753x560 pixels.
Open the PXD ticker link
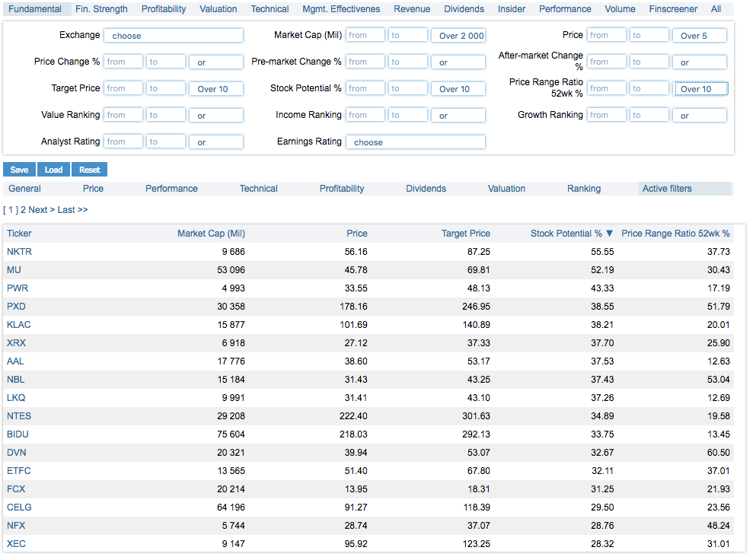pos(16,307)
